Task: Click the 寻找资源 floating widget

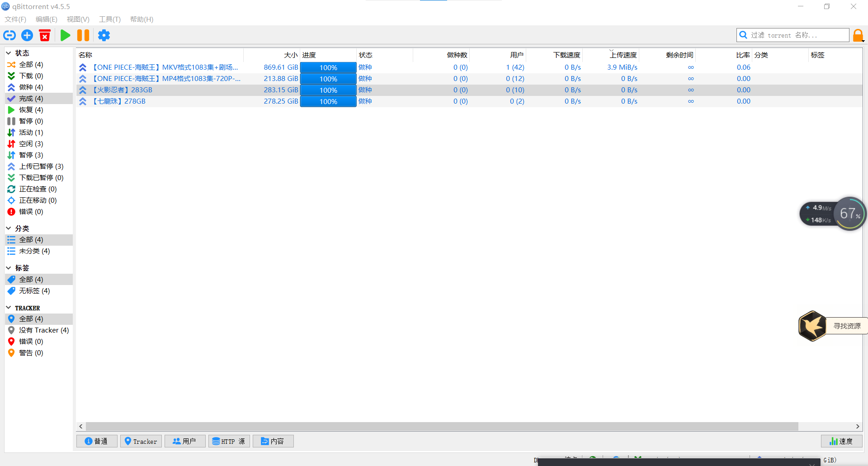Action: coord(833,326)
